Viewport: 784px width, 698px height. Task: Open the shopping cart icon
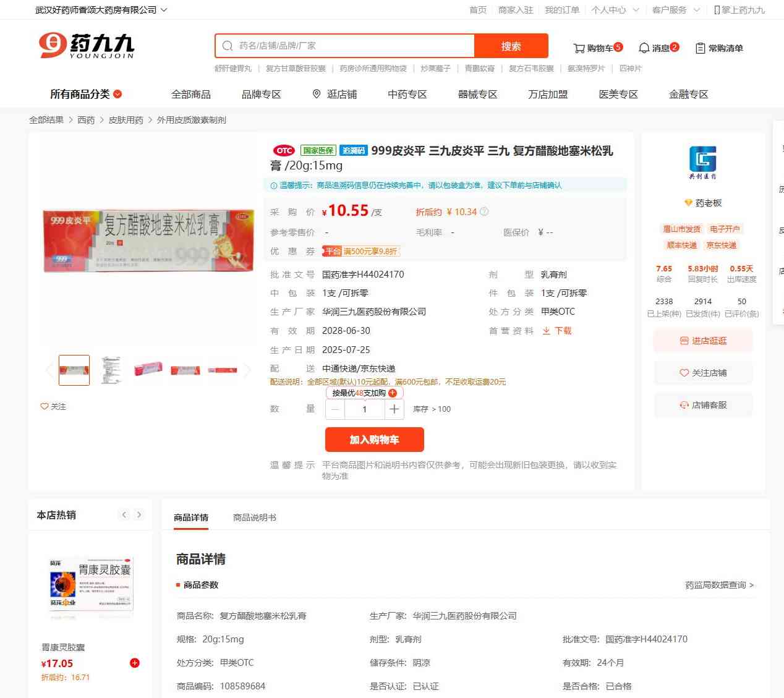[579, 48]
